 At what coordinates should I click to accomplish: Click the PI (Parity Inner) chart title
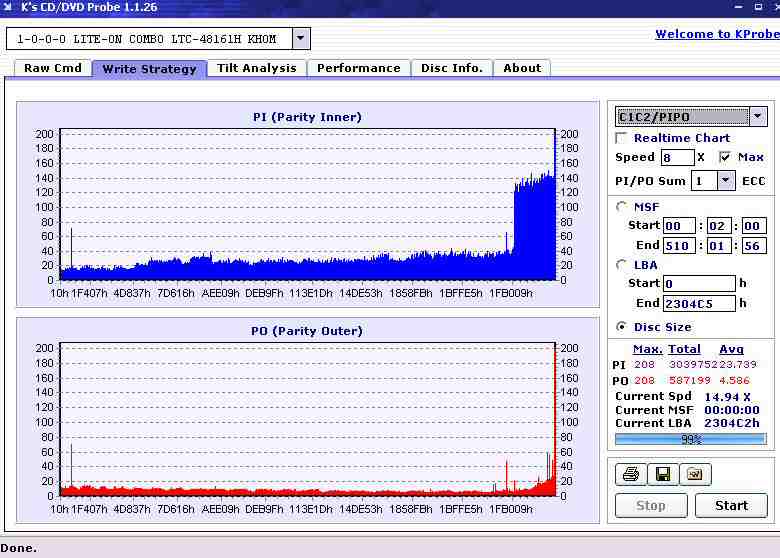point(307,117)
